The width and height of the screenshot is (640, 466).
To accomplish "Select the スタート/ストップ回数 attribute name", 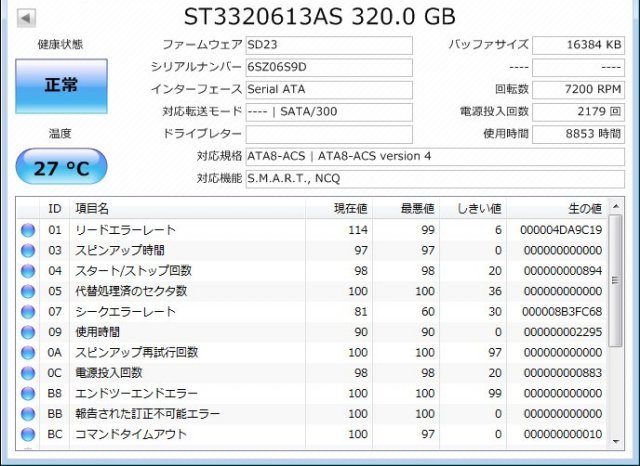I will (x=133, y=271).
